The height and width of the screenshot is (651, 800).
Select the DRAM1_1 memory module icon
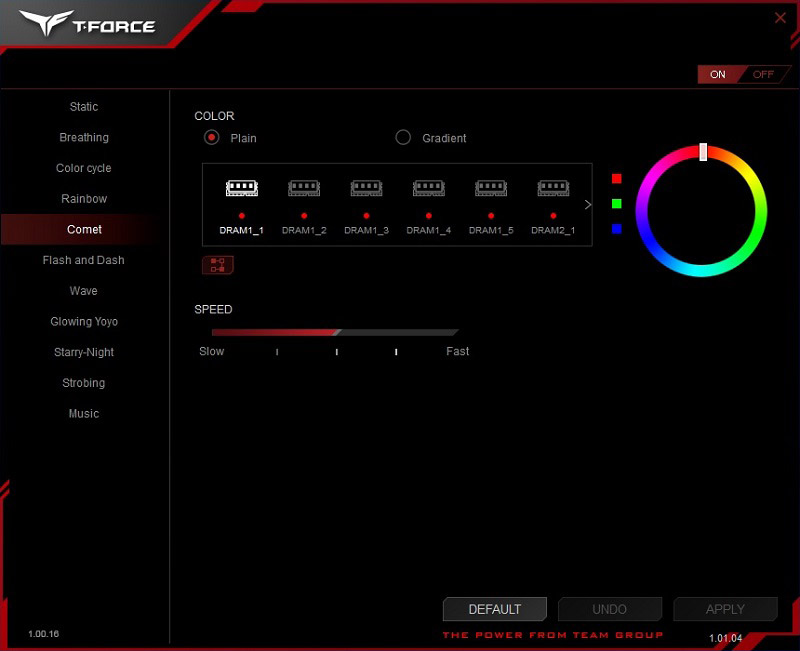click(x=242, y=188)
